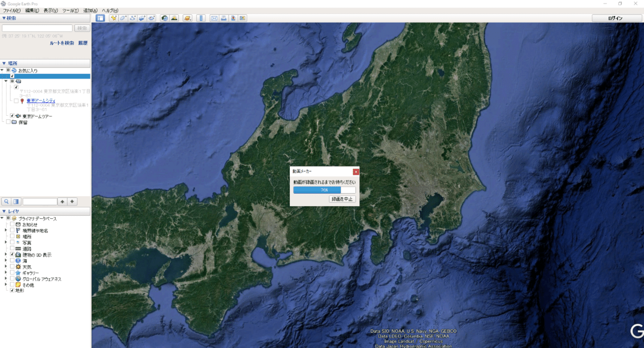Open the email view icon
The image size is (644, 348).
point(214,18)
